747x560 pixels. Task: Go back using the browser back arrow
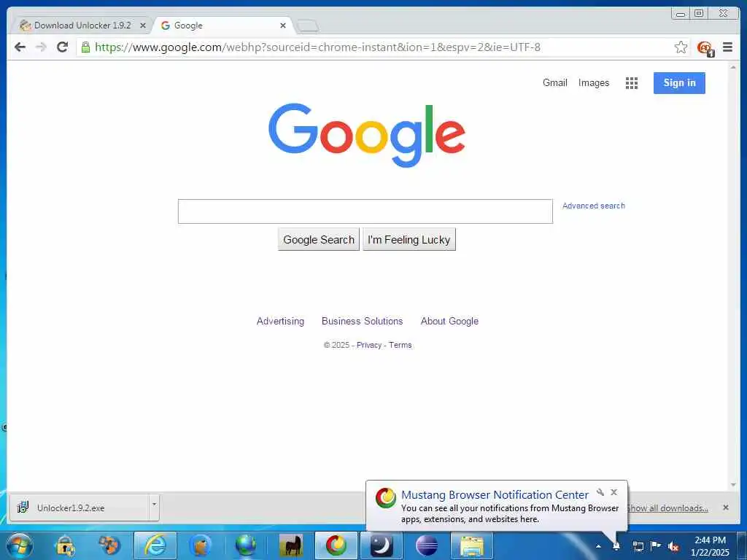click(x=20, y=47)
